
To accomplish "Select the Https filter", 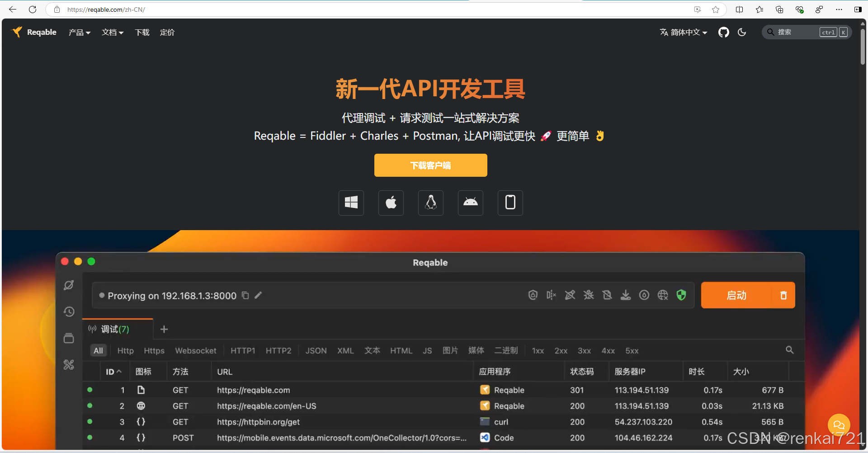I will click(x=154, y=350).
